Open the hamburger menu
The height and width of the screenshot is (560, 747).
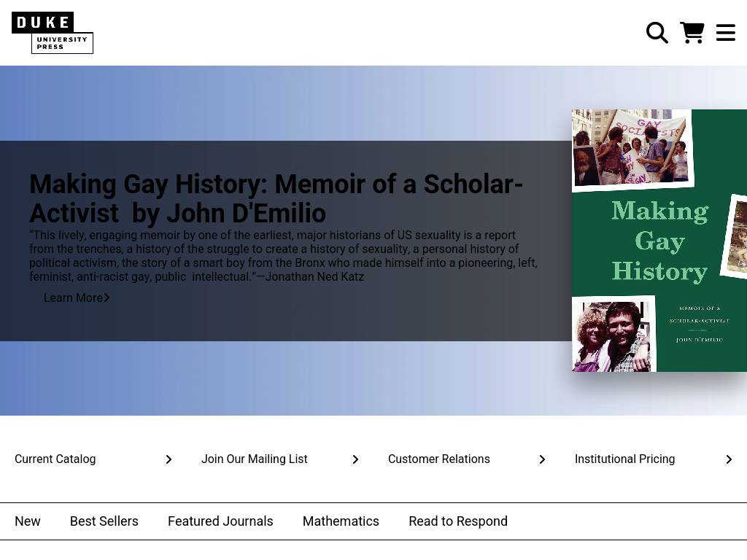(726, 33)
